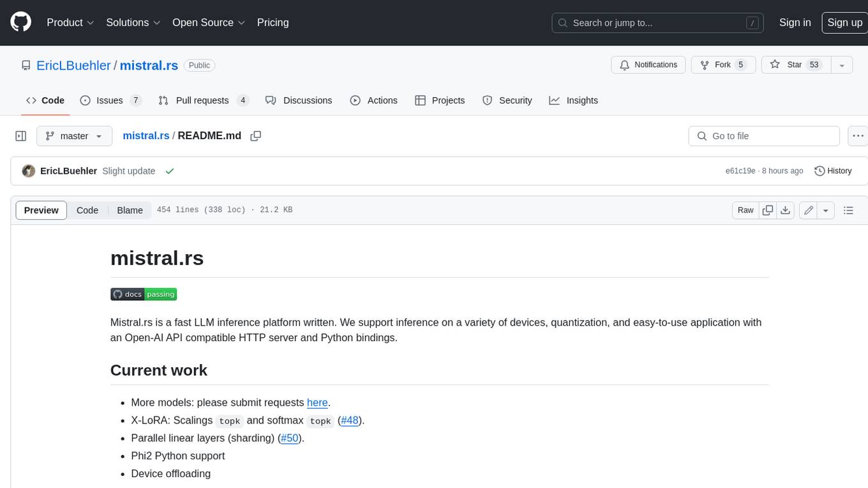Screen dimensions: 868x488
Task: Switch to the Insights tab
Action: [x=574, y=100]
